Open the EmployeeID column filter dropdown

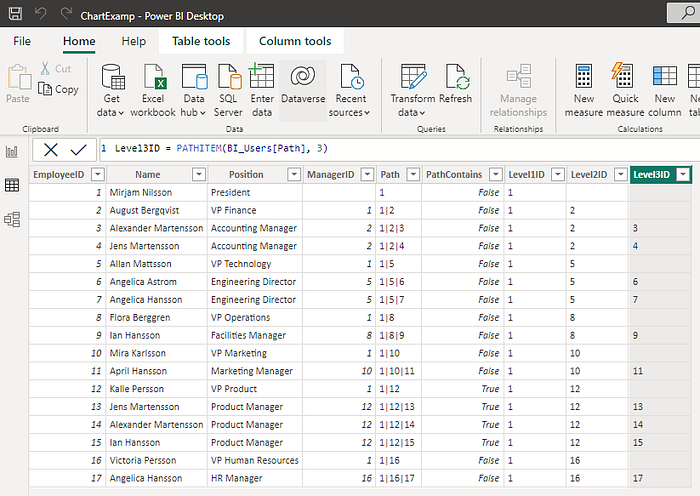[98, 174]
